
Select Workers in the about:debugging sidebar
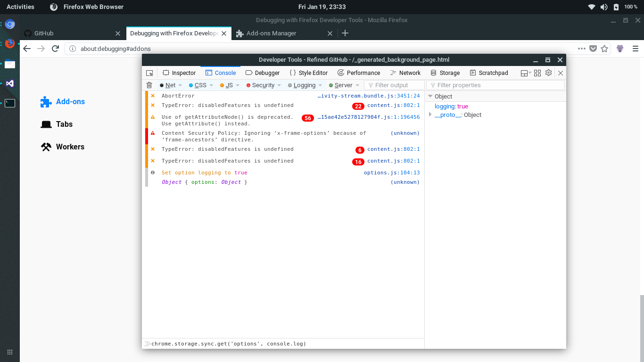pyautogui.click(x=63, y=147)
